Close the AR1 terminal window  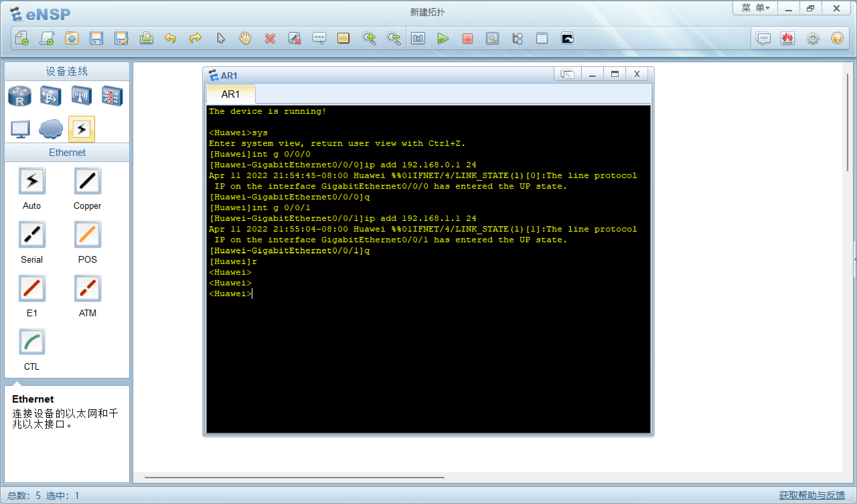click(x=637, y=74)
